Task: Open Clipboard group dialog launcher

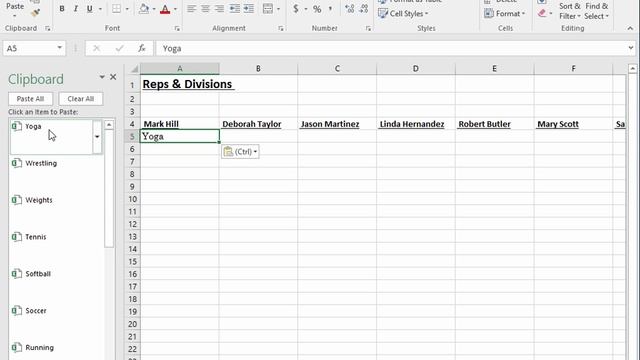Action: [48, 28]
